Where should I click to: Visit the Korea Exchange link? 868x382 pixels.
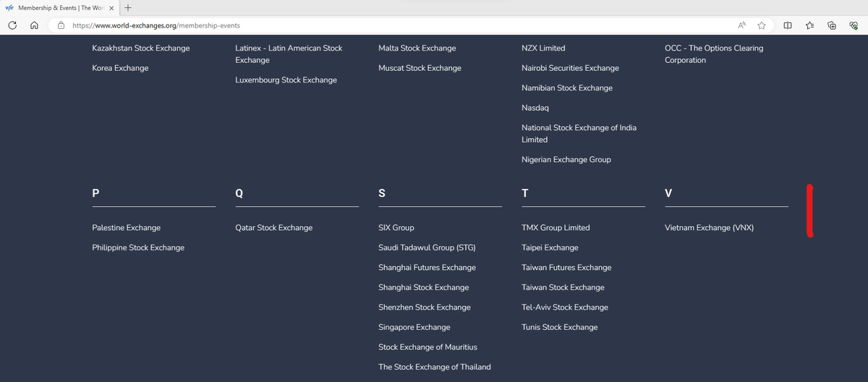tap(120, 68)
